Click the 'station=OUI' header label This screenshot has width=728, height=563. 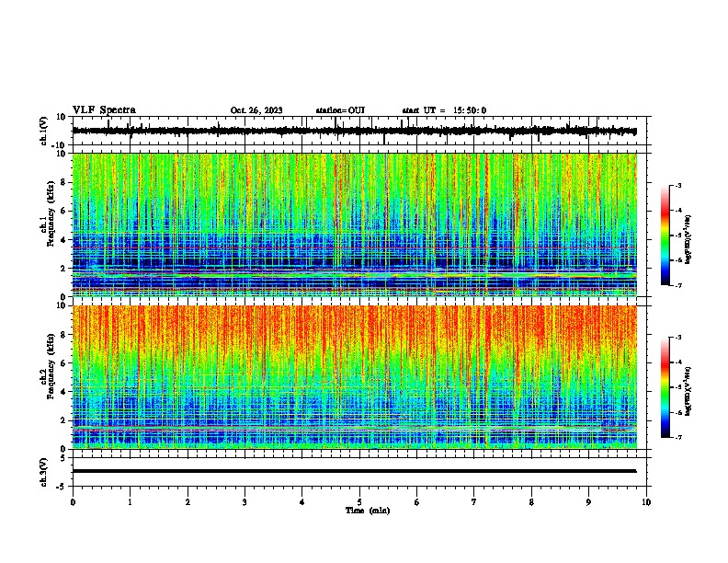tap(340, 110)
